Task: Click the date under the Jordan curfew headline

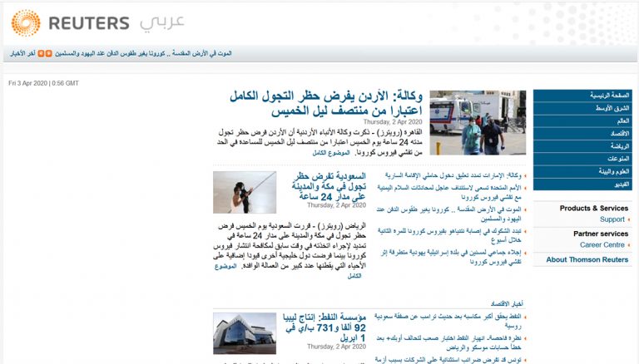Action: (x=393, y=121)
